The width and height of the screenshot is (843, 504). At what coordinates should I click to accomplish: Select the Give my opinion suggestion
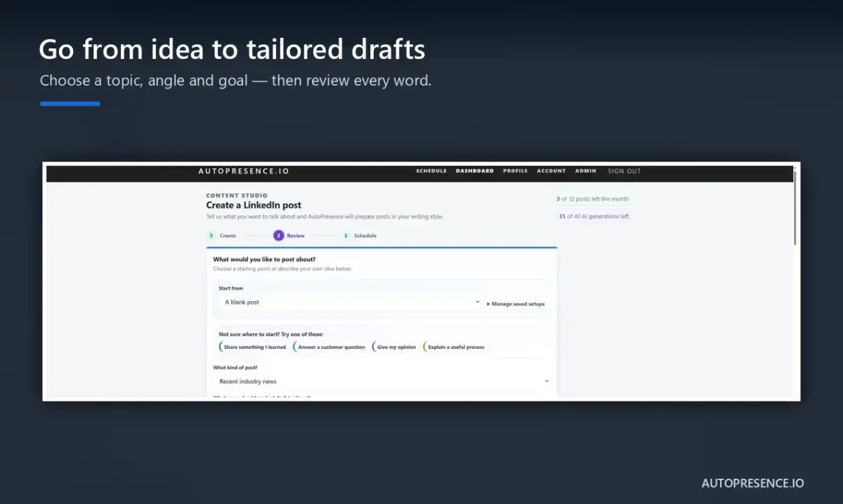[x=395, y=347]
